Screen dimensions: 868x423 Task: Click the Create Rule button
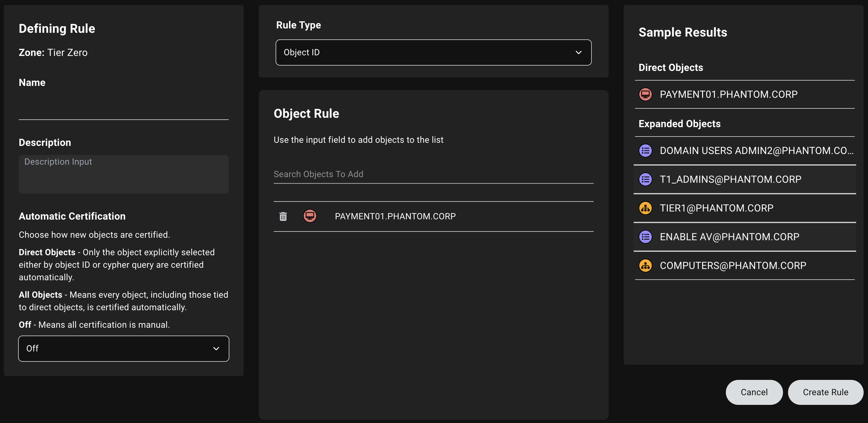pyautogui.click(x=825, y=392)
